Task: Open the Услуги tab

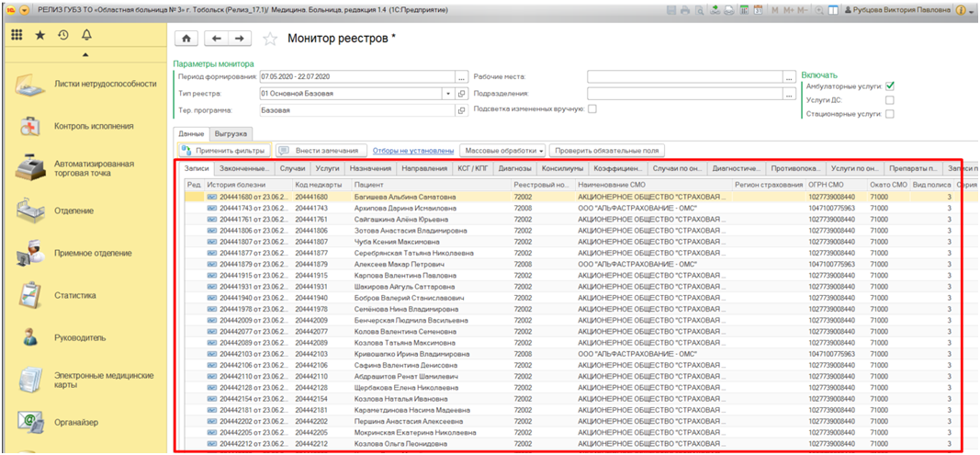Action: pos(327,168)
